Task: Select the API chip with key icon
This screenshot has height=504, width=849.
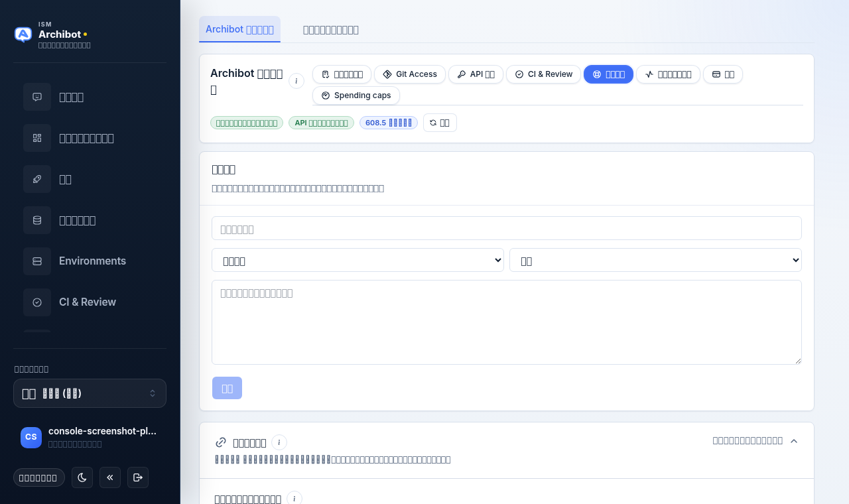Action: pos(476,74)
